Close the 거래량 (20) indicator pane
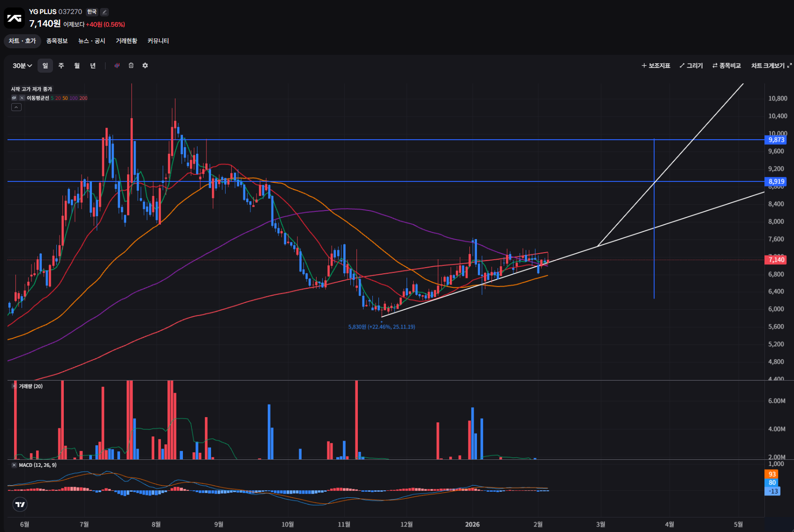The height and width of the screenshot is (532, 794). [x=14, y=386]
